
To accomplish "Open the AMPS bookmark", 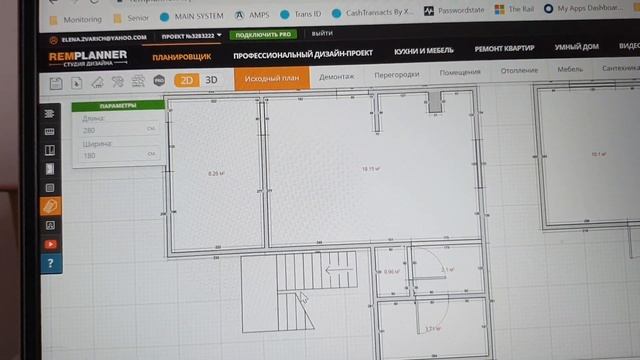I will click(252, 15).
